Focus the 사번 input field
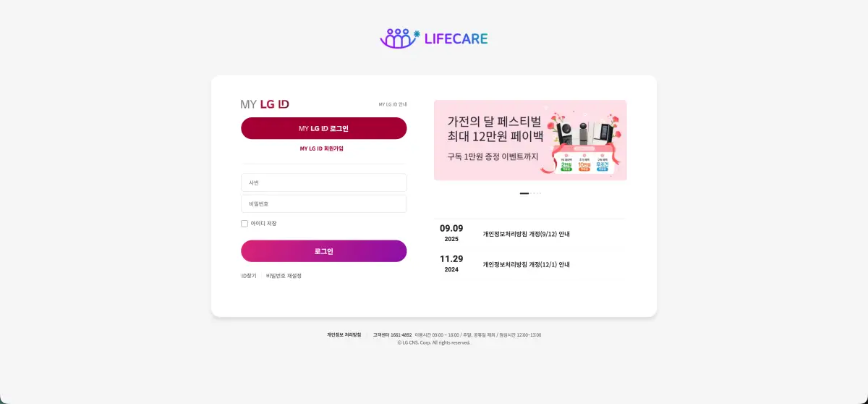 click(x=324, y=182)
